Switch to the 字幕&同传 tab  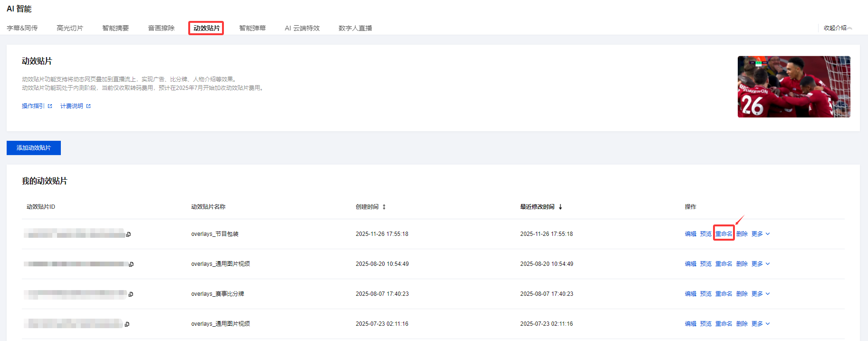pyautogui.click(x=22, y=28)
